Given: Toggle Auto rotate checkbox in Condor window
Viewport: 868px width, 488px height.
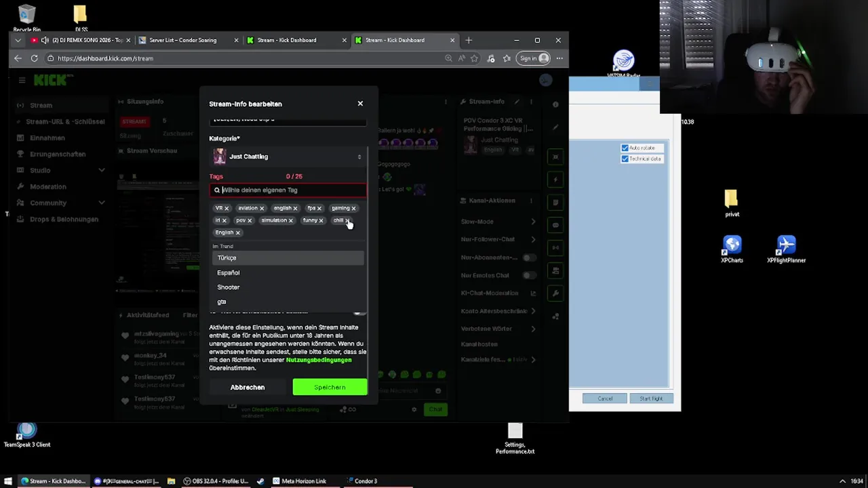Looking at the screenshot, I should [x=625, y=148].
